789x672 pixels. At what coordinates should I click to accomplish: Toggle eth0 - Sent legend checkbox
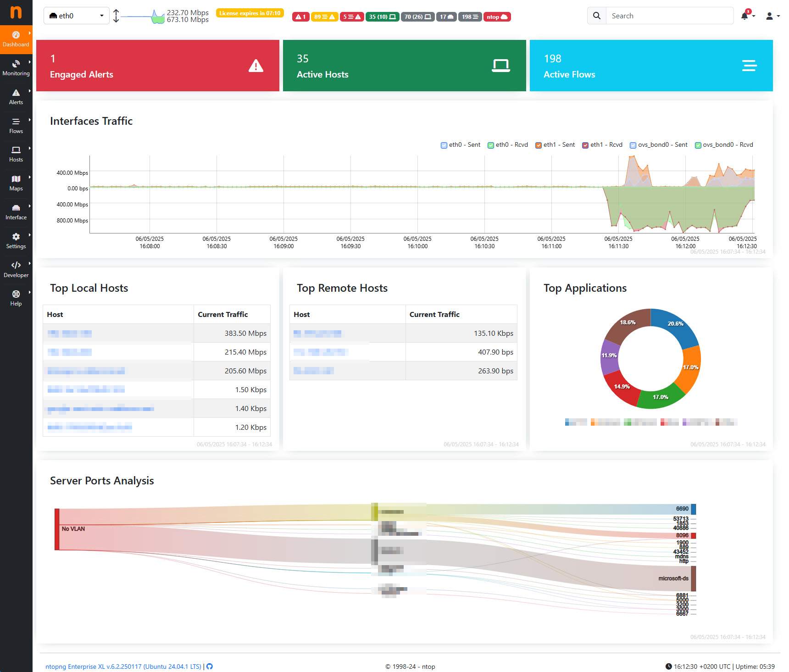pos(444,145)
